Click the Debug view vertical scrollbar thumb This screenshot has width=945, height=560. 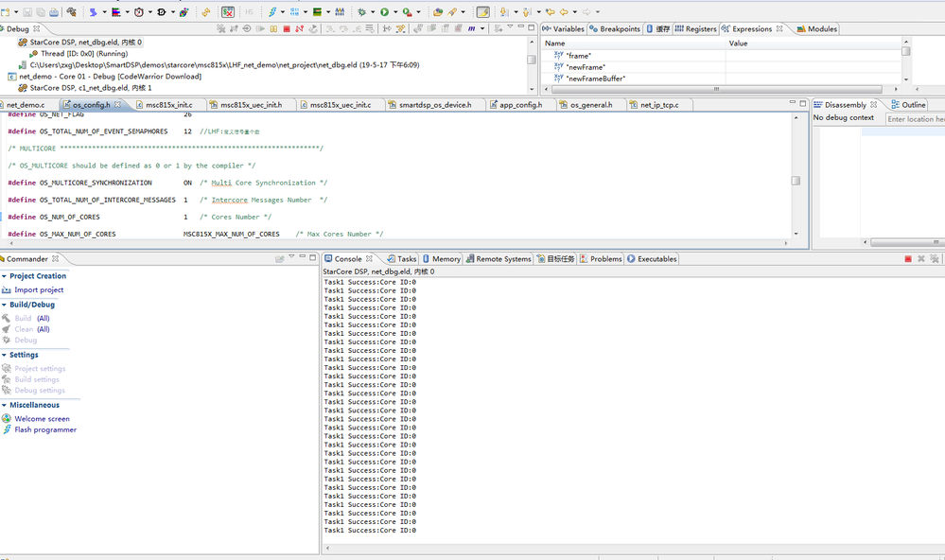[531, 60]
